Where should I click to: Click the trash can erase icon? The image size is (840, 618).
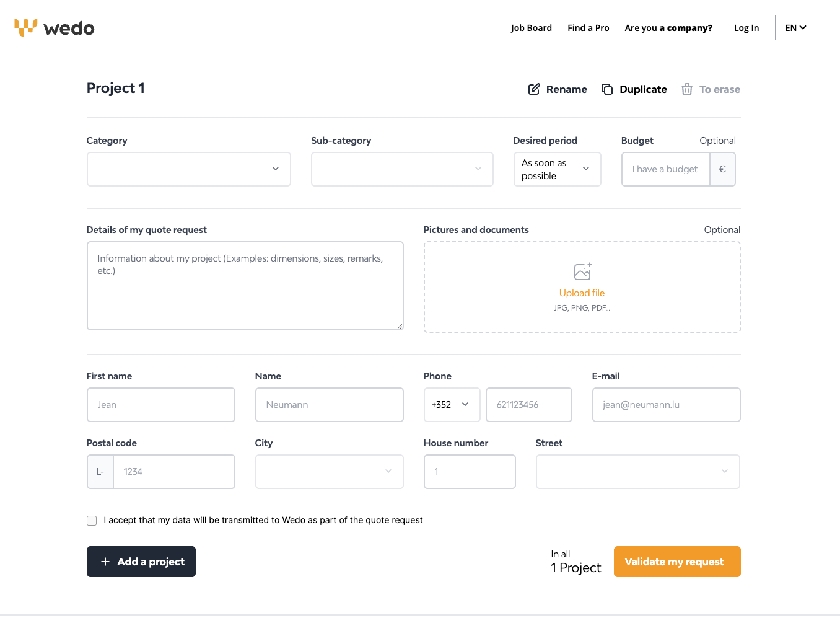tap(687, 89)
